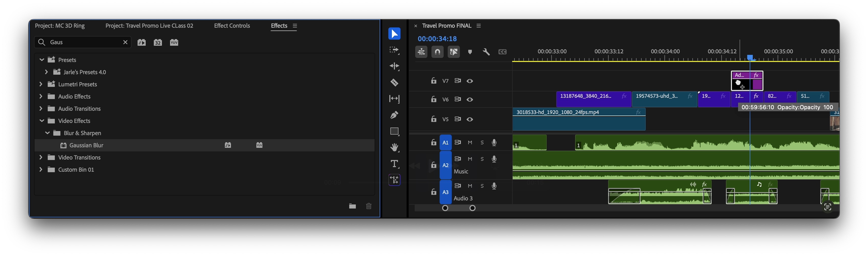
Task: Select the Hand tool
Action: (x=394, y=147)
